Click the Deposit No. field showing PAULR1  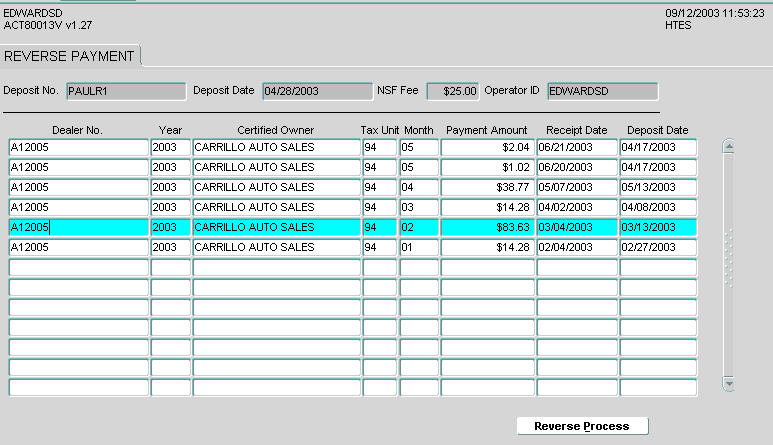click(125, 91)
